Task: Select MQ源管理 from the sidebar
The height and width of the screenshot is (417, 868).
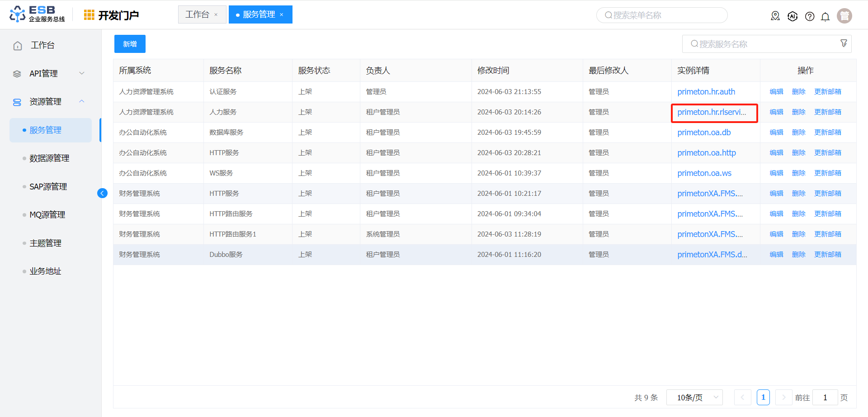Action: click(x=47, y=215)
